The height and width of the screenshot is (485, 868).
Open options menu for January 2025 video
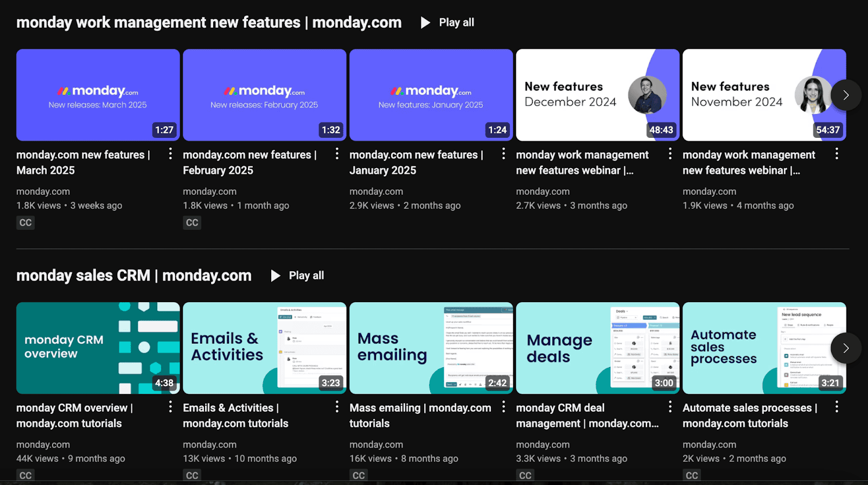point(503,154)
